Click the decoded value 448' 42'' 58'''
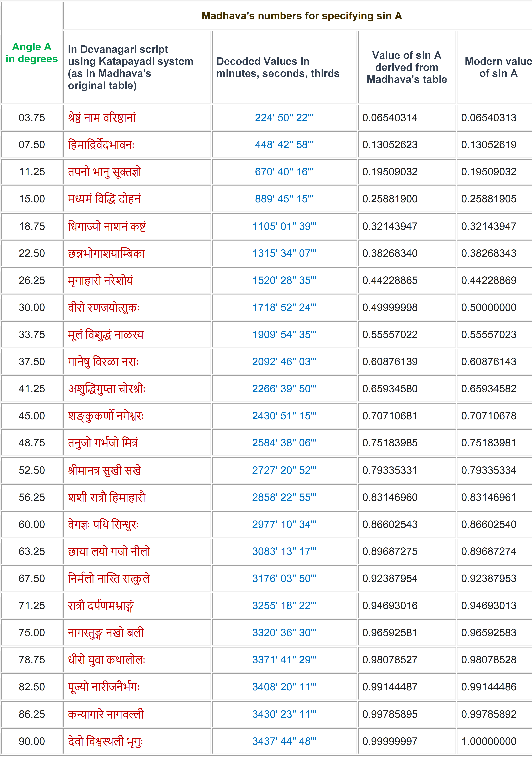Image resolution: width=532 pixels, height=757 pixels. pyautogui.click(x=284, y=145)
